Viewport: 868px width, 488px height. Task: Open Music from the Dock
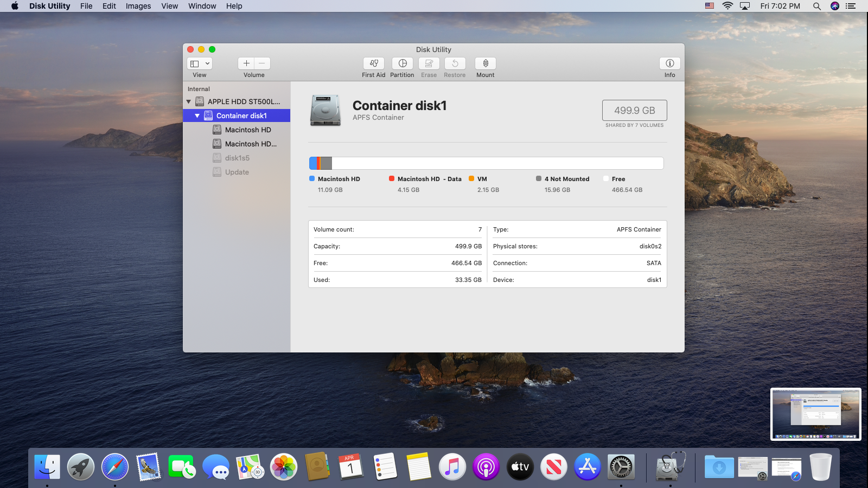tap(452, 466)
